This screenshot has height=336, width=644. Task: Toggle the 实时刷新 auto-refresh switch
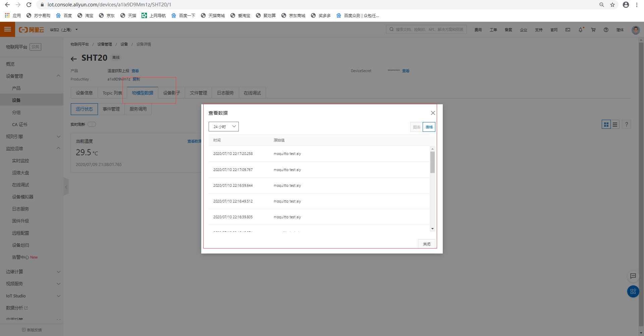[x=92, y=124]
